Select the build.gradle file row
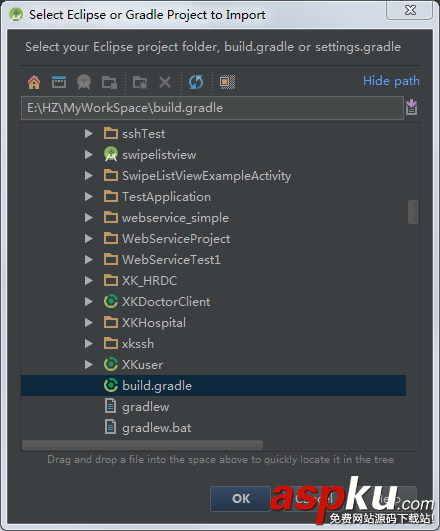This screenshot has width=440, height=531. tap(213, 385)
